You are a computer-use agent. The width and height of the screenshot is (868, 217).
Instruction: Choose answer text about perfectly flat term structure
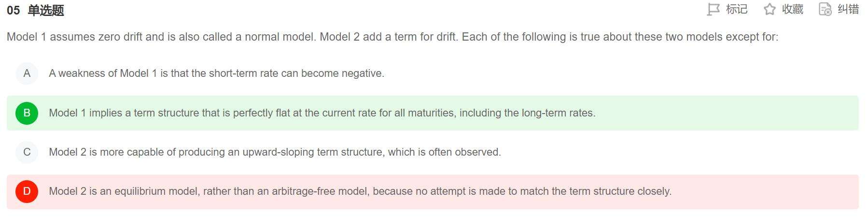pyautogui.click(x=322, y=113)
